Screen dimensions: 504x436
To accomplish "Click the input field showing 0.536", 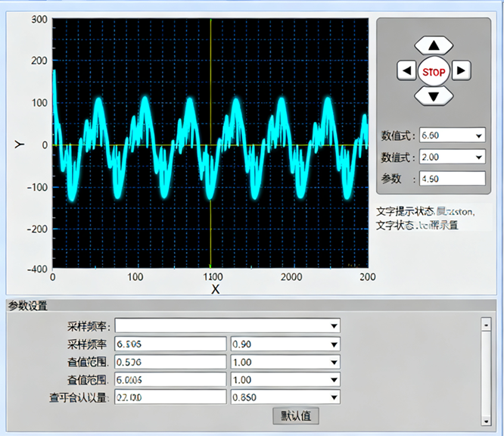I will 170,362.
